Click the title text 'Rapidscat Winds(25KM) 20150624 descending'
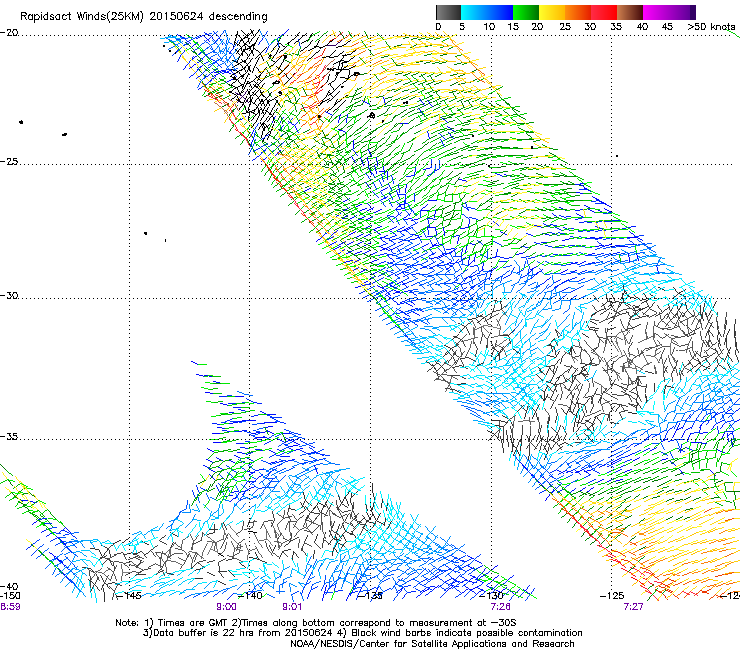This screenshot has width=740, height=650. point(143,17)
